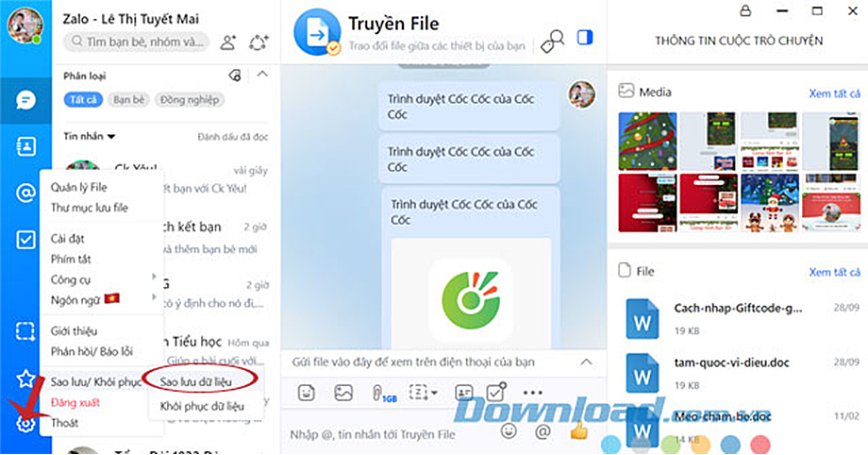
Task: Select the Đồng nghiệp filter tag
Action: click(x=190, y=100)
